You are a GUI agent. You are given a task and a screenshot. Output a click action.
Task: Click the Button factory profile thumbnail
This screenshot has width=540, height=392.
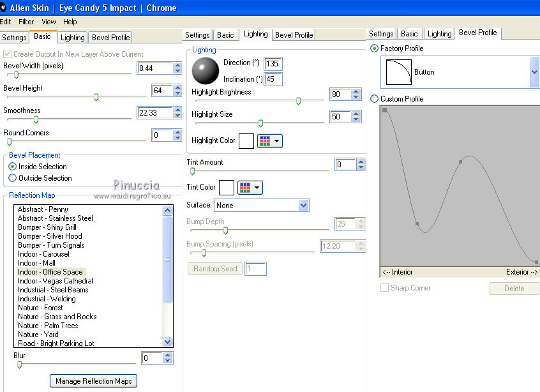(399, 72)
